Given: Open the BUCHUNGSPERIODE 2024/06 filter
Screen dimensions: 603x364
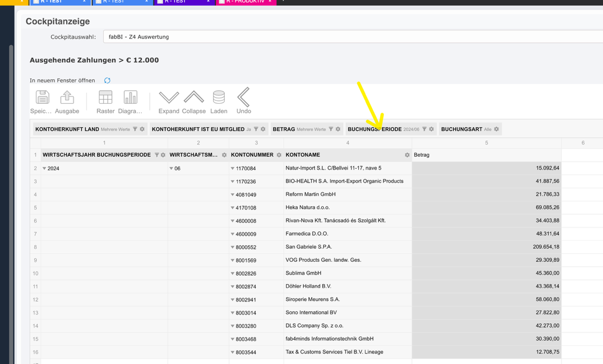Looking at the screenshot, I should (424, 129).
